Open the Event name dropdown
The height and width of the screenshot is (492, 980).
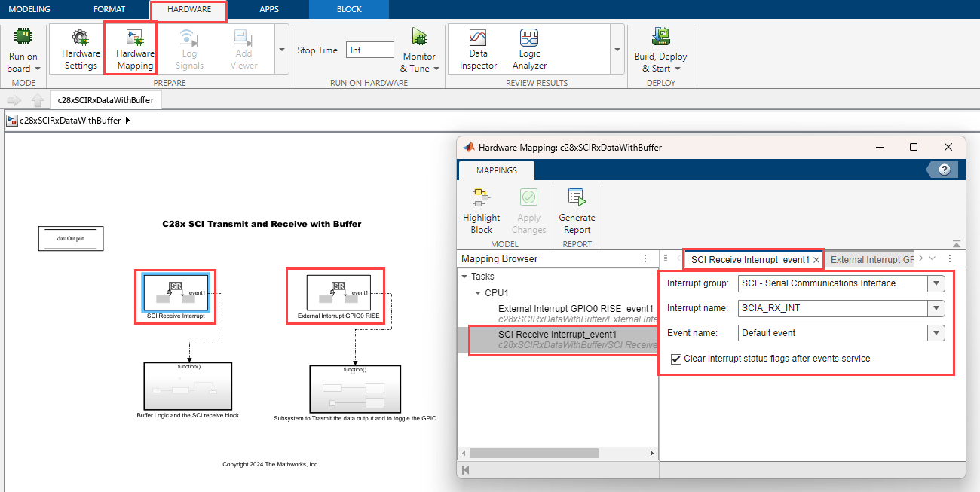point(936,333)
